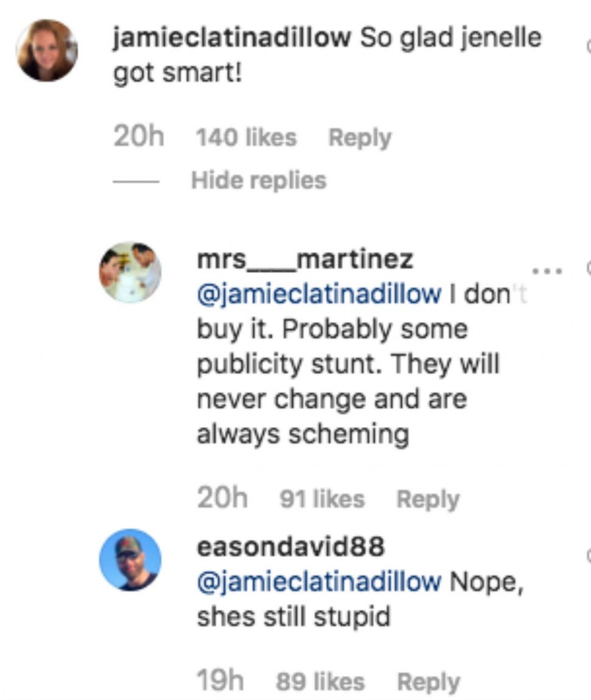Show who gave 91 likes
This screenshot has width=591, height=700.
(322, 500)
